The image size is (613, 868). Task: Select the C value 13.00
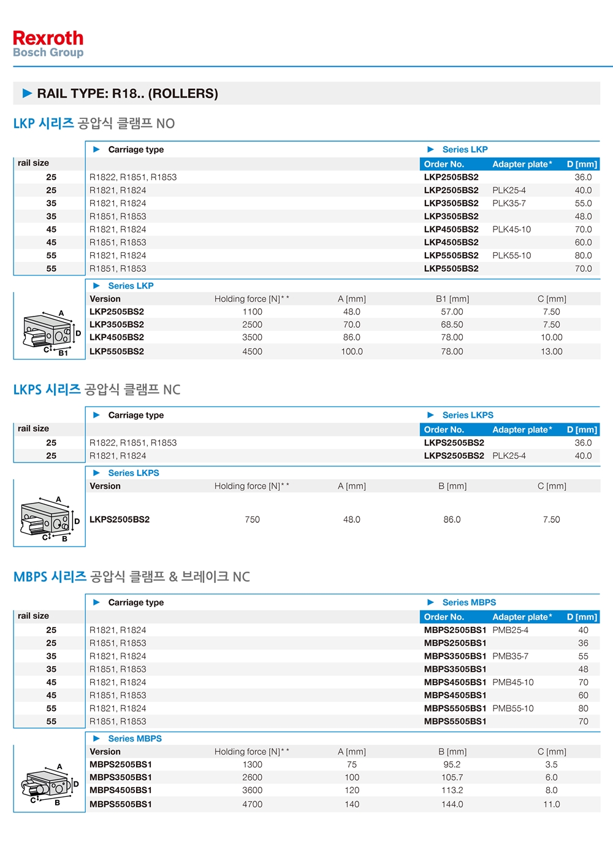coord(552,351)
